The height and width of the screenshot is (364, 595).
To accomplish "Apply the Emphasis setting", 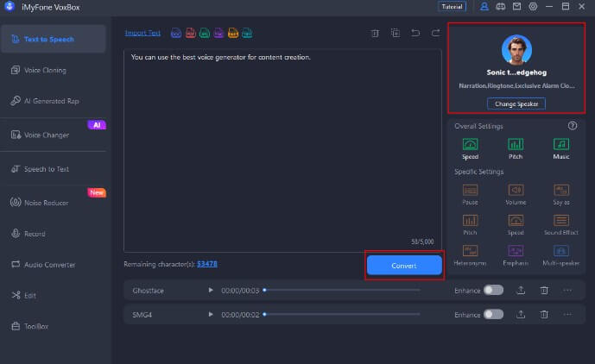I will click(516, 255).
